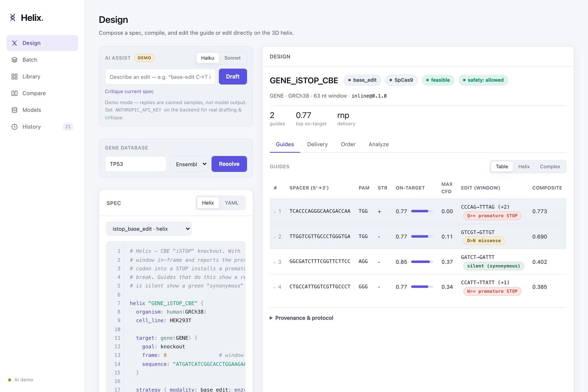Click the Batch layers icon in the sidebar
588x392 pixels.
coord(14,60)
